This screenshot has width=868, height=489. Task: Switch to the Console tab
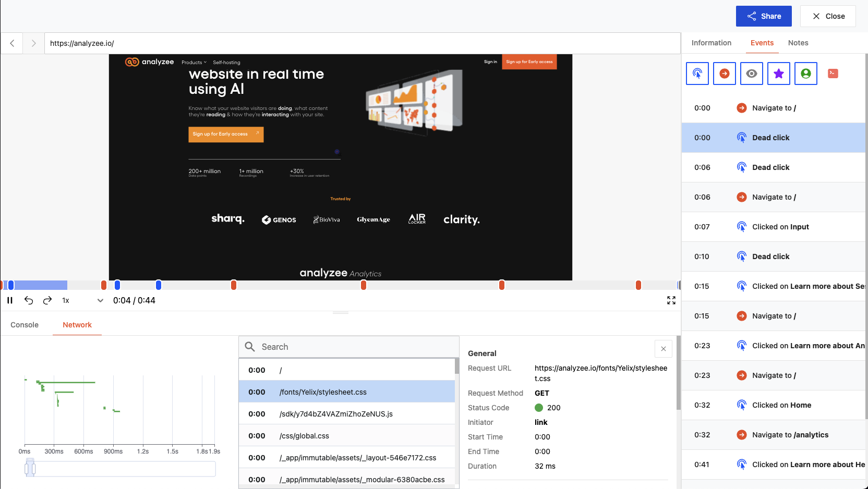(x=25, y=325)
